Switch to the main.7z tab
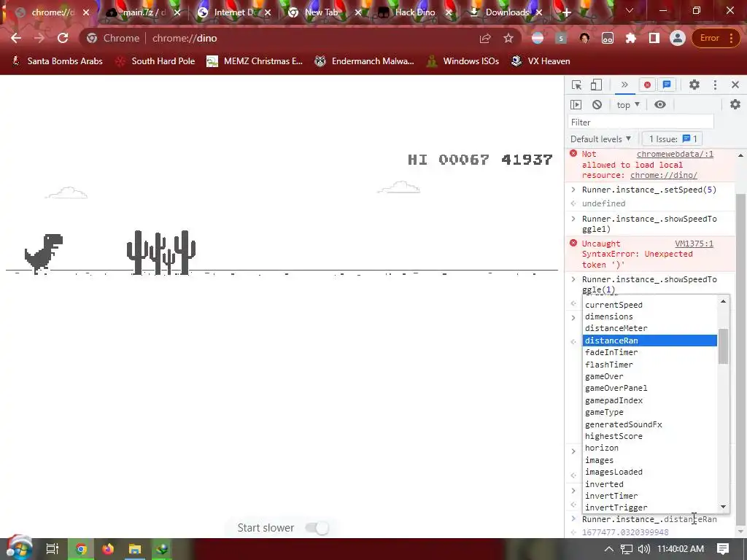 tap(143, 12)
